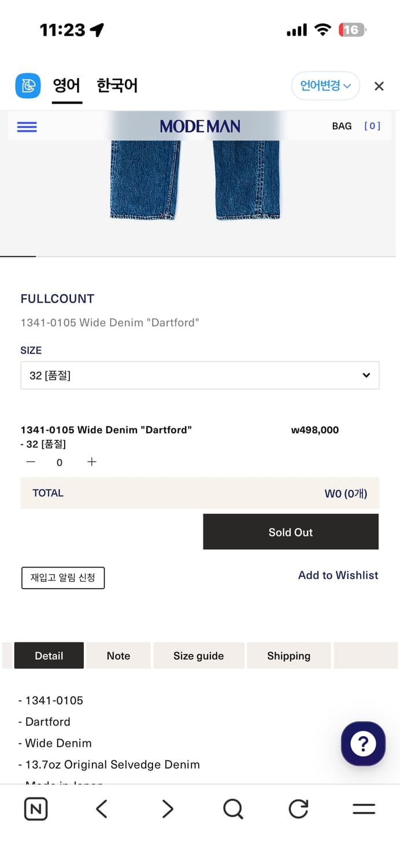Go back with the browser back arrow
Image resolution: width=400 pixels, height=868 pixels.
102,809
